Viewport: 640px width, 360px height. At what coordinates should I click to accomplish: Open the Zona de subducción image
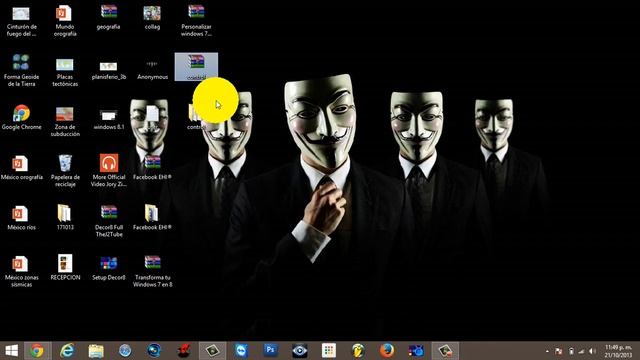click(64, 122)
